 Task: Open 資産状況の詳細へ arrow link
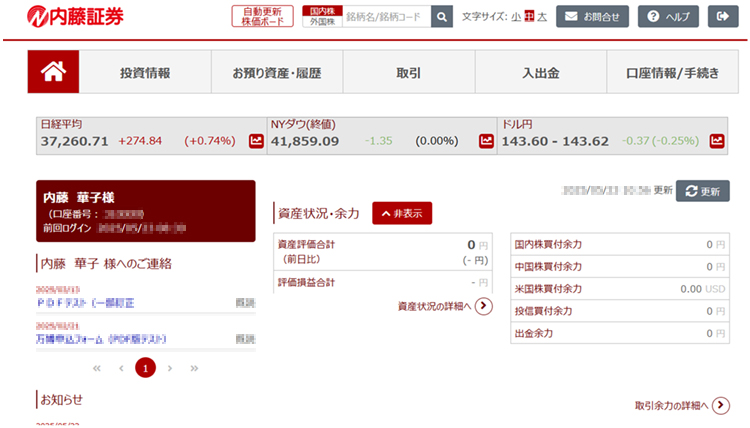[x=484, y=306]
